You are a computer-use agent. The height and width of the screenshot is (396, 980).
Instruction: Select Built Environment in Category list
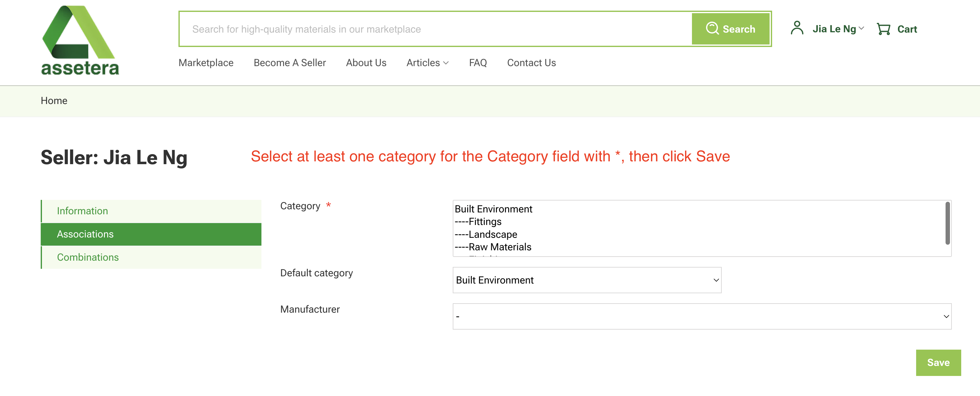[x=493, y=209]
